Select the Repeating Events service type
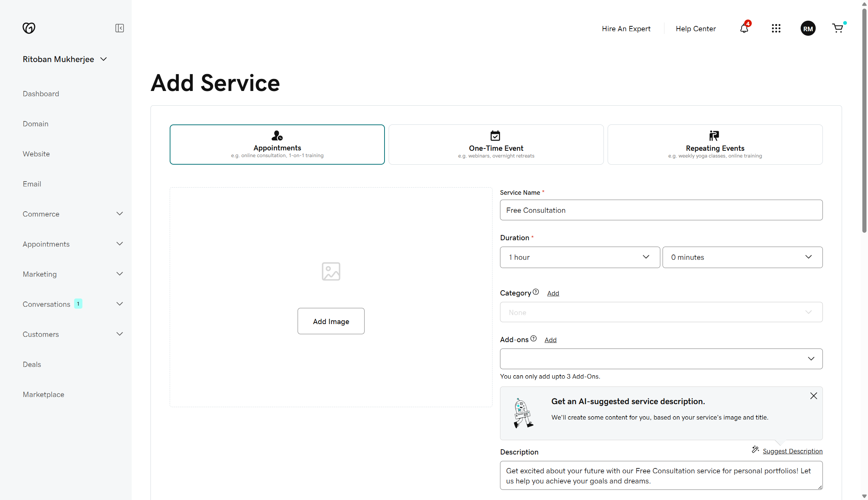Viewport: 868px width, 500px height. [714, 144]
